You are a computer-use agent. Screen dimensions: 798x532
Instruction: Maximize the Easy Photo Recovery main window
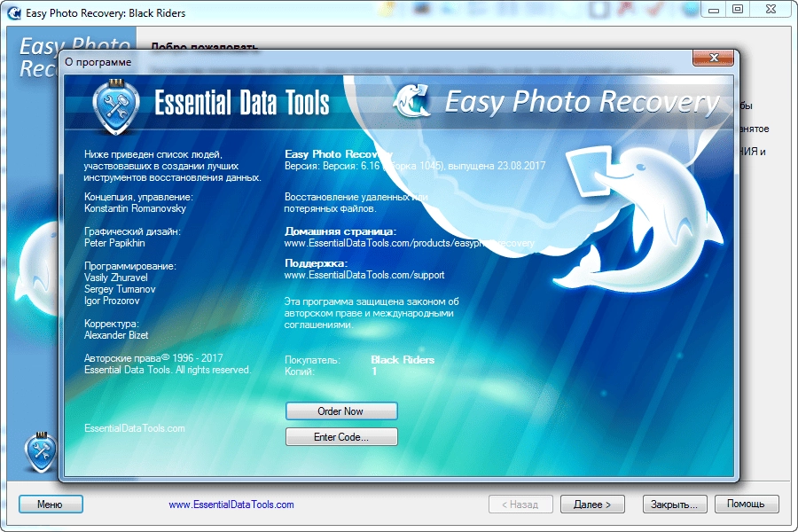(x=738, y=10)
